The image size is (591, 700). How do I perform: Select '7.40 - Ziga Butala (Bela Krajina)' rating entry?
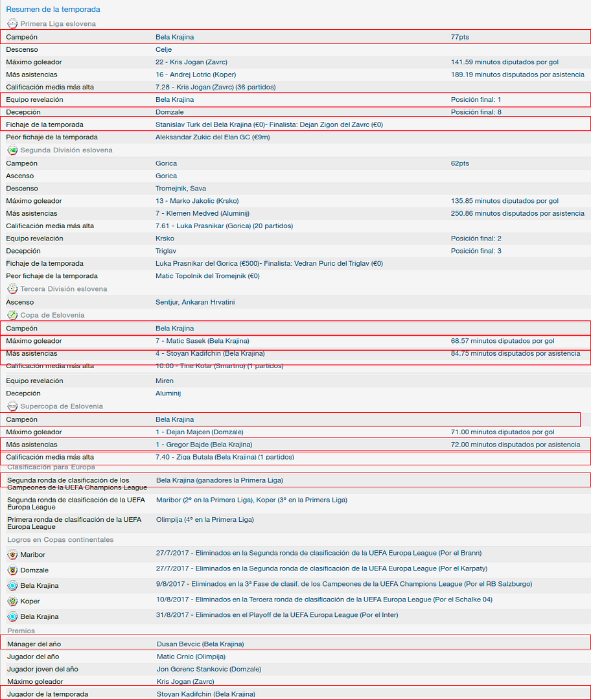[225, 457]
